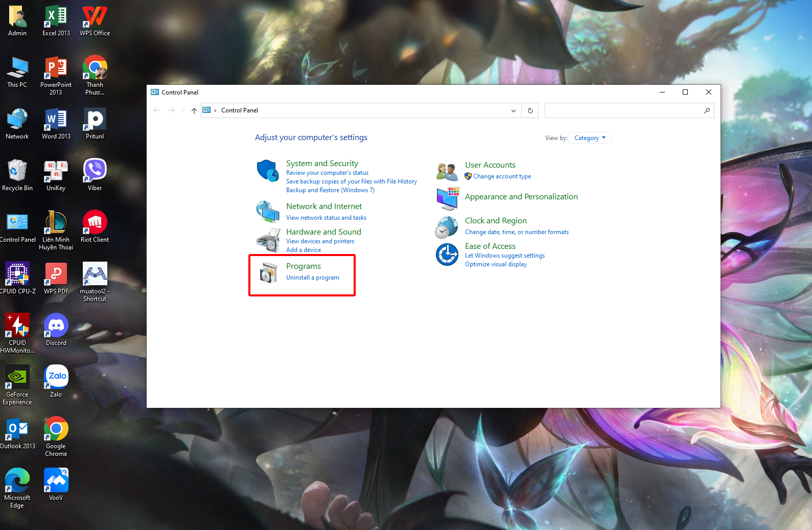
Task: Select the WPS Office desktop icon
Action: coord(95,21)
